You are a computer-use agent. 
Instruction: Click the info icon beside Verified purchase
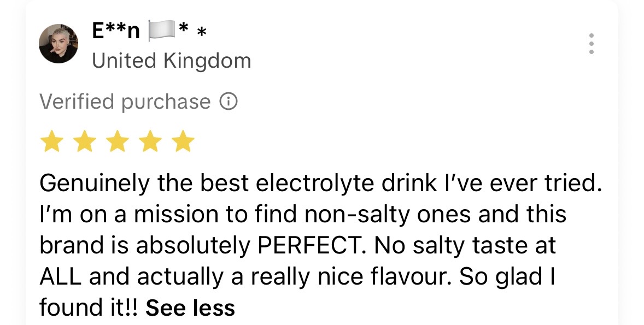click(x=229, y=102)
